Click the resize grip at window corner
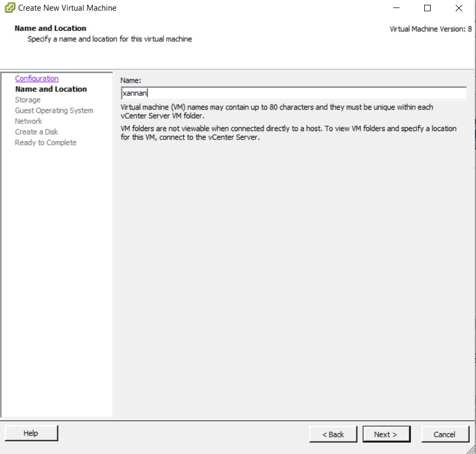476x454 pixels. point(471,450)
